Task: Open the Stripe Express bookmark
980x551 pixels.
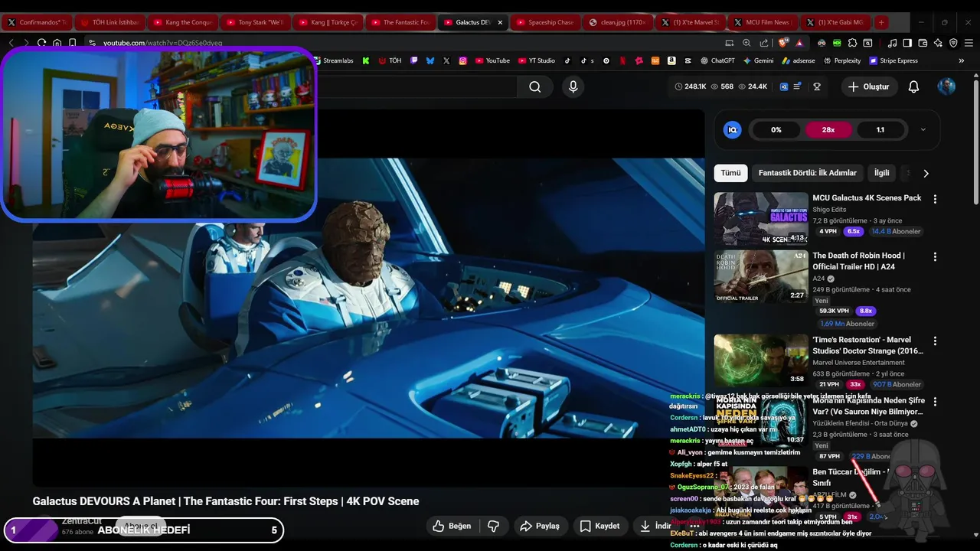Action: (x=893, y=60)
